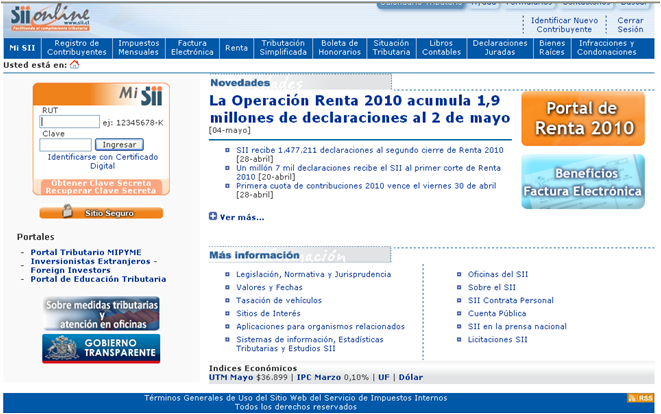
Task: Open Tasación de vehículos link
Action: (279, 301)
